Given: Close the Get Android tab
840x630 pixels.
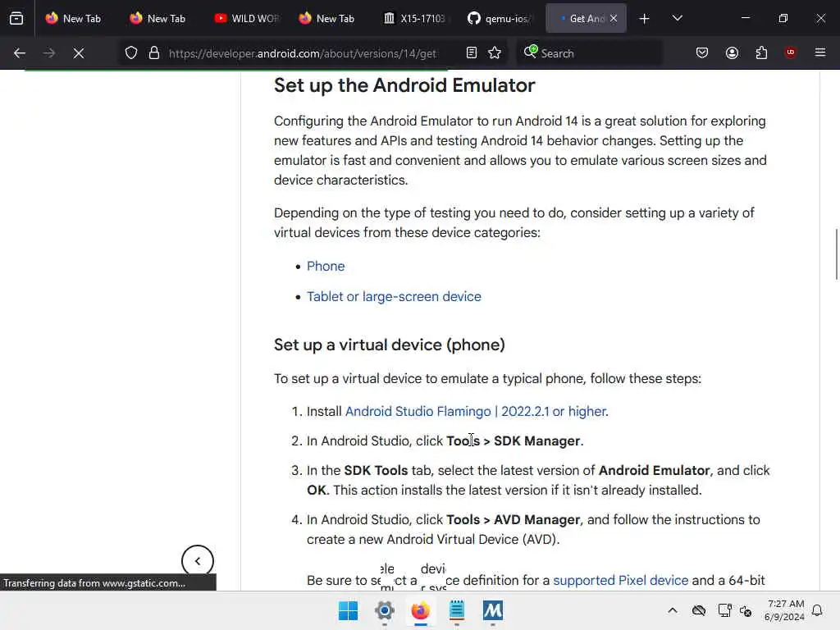Looking at the screenshot, I should [x=614, y=19].
